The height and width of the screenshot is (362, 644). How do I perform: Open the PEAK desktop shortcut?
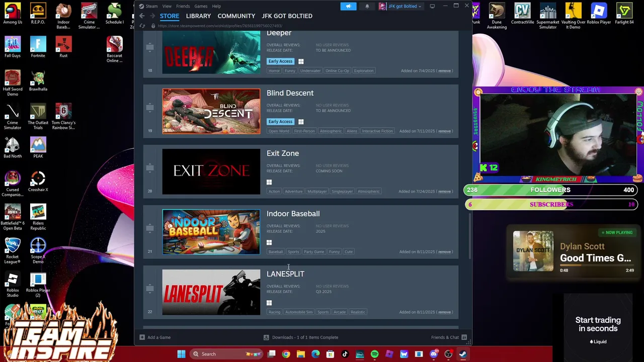coord(38,148)
